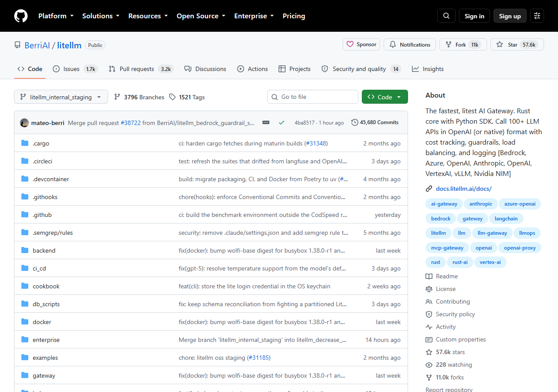The image size is (558, 392).
Task: Open the BerriAI owner link
Action: click(37, 45)
